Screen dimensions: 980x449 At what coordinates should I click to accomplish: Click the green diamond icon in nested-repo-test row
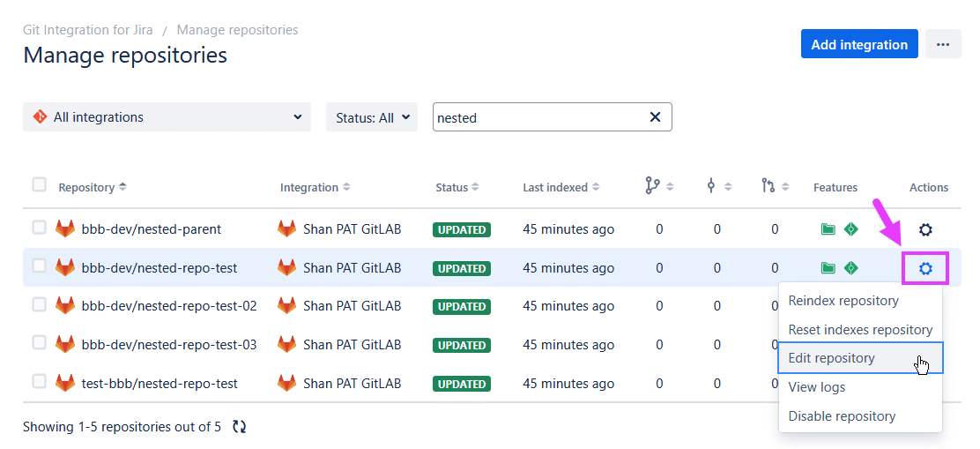tap(850, 268)
